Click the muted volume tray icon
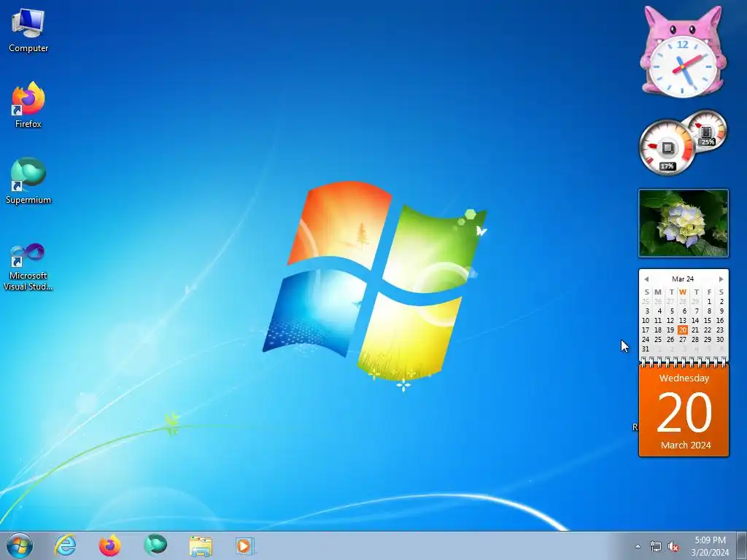 point(673,546)
